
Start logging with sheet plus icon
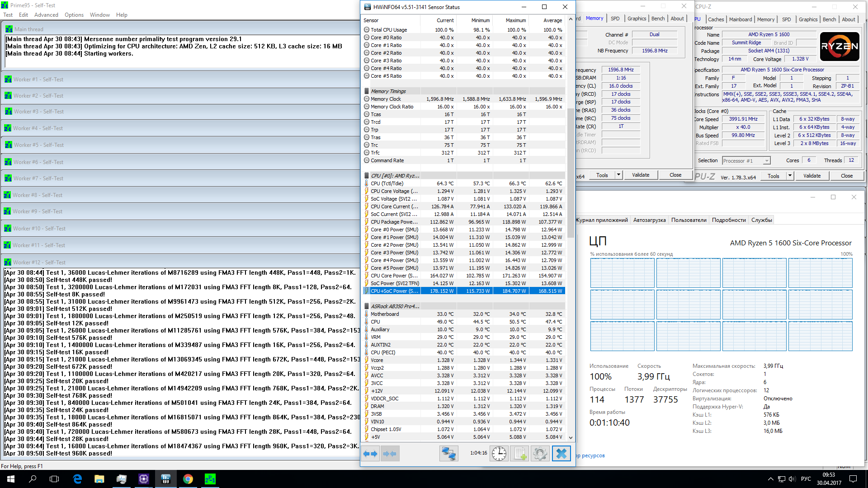click(519, 454)
